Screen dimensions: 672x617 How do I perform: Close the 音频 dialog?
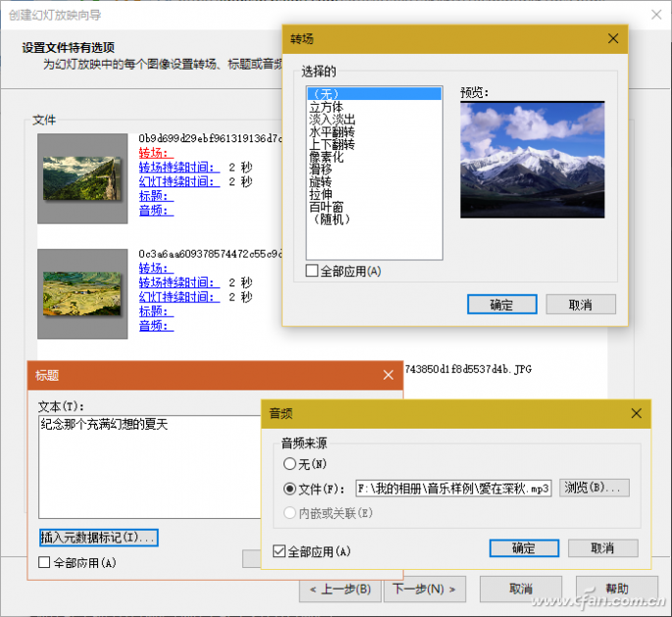(x=637, y=413)
